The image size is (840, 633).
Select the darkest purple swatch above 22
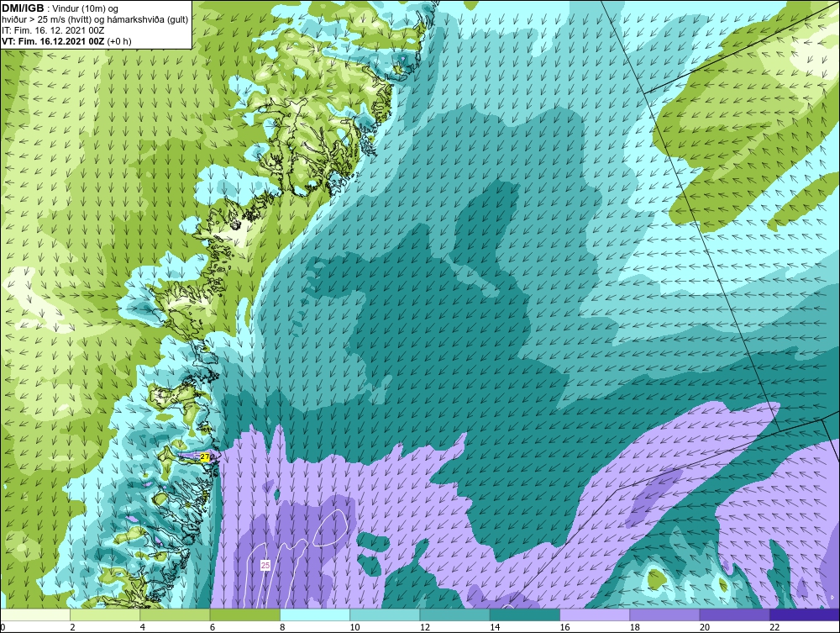pyautogui.click(x=804, y=615)
